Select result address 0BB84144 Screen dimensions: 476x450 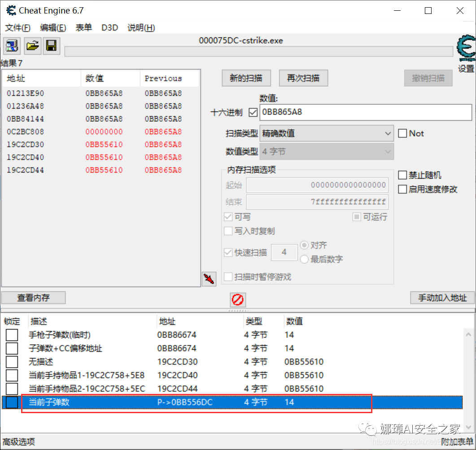coord(26,119)
